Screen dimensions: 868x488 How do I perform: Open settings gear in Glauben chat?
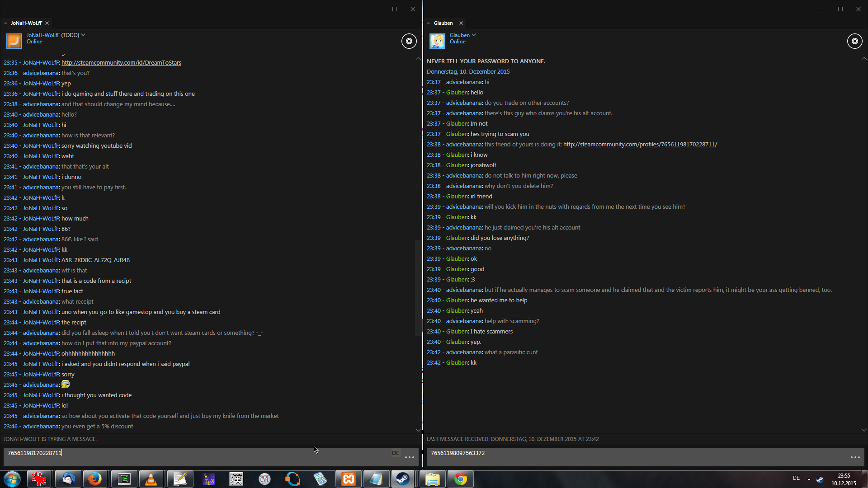click(854, 41)
